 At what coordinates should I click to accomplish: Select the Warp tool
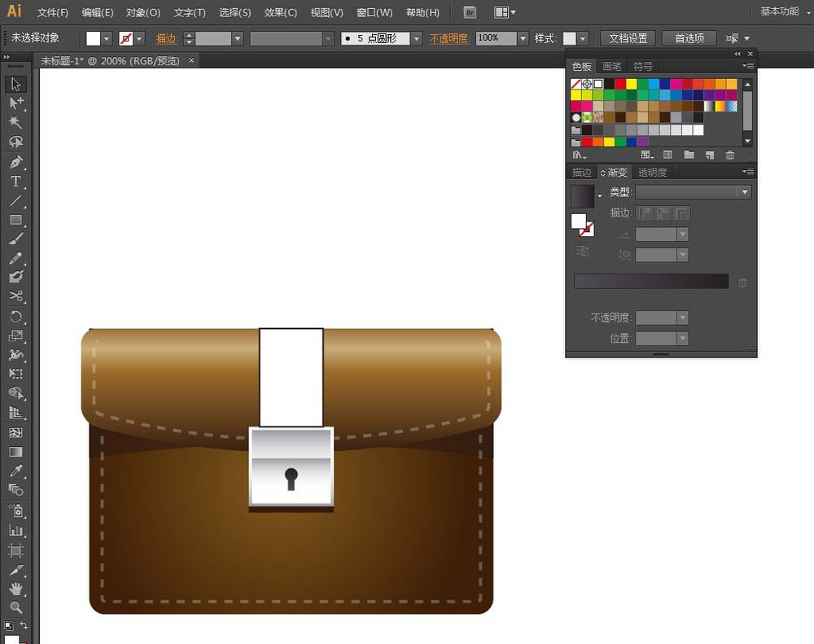15,355
